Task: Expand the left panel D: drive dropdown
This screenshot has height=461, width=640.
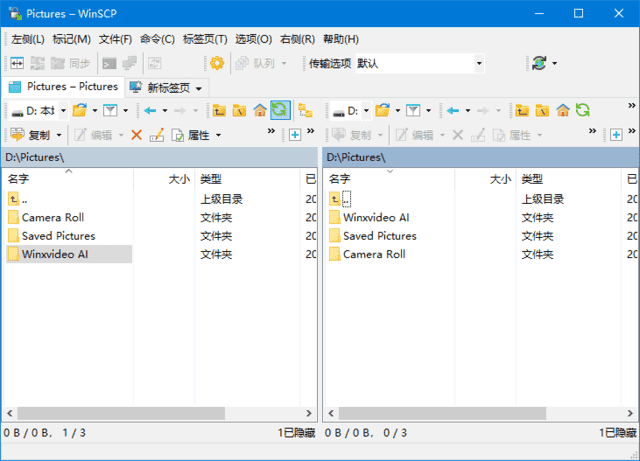Action: click(x=62, y=111)
